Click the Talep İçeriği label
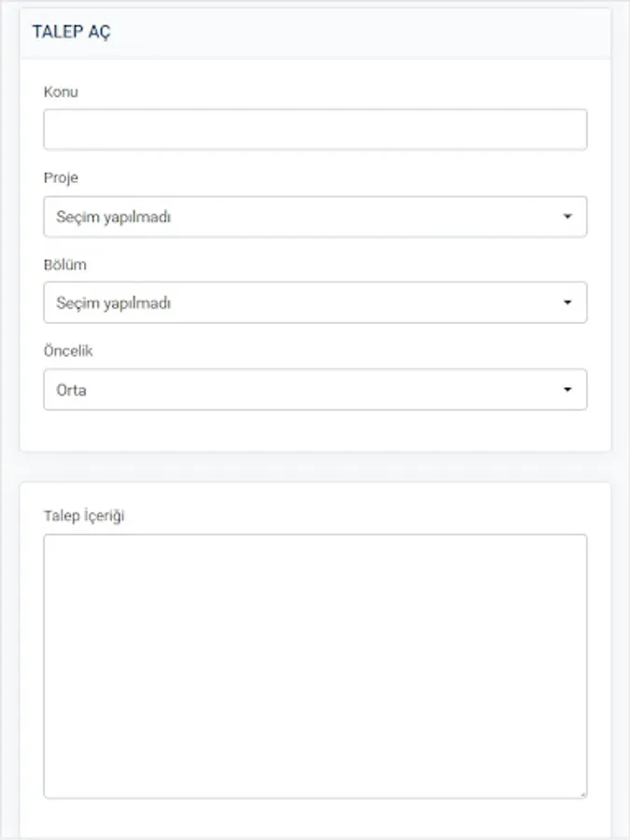Image resolution: width=630 pixels, height=840 pixels. coord(84,515)
